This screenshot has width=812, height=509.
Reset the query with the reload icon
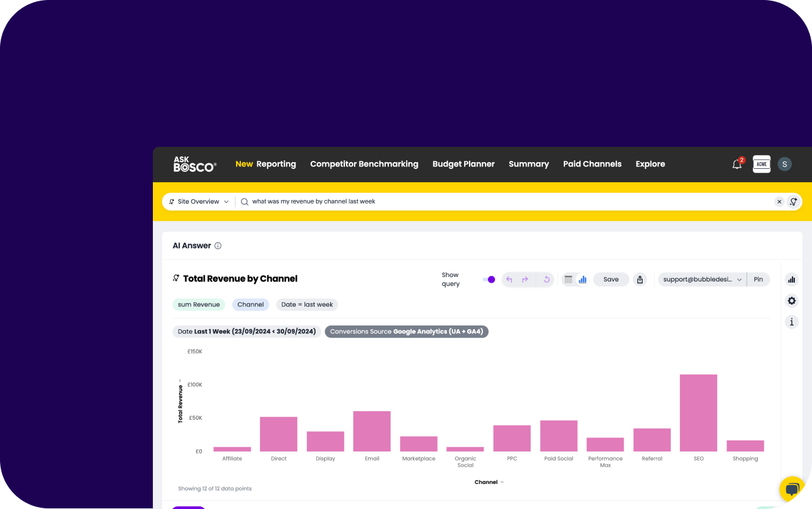[x=547, y=280]
